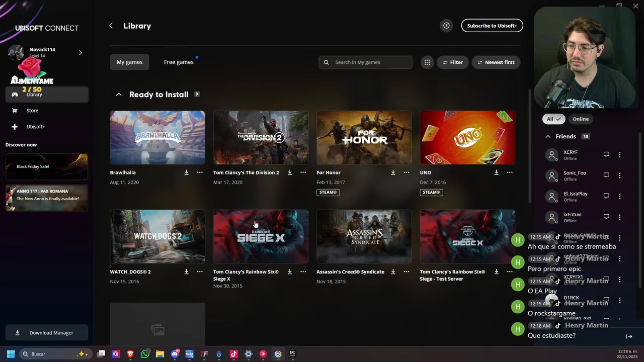The width and height of the screenshot is (644, 362).
Task: Expand the Novack114 profile chevron
Action: [80, 53]
